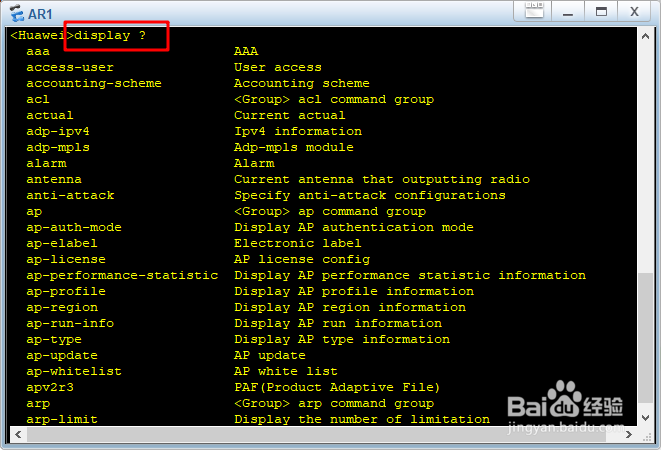Click the horizontal scrollbar right arrow
This screenshot has width=661, height=450.
[x=629, y=434]
